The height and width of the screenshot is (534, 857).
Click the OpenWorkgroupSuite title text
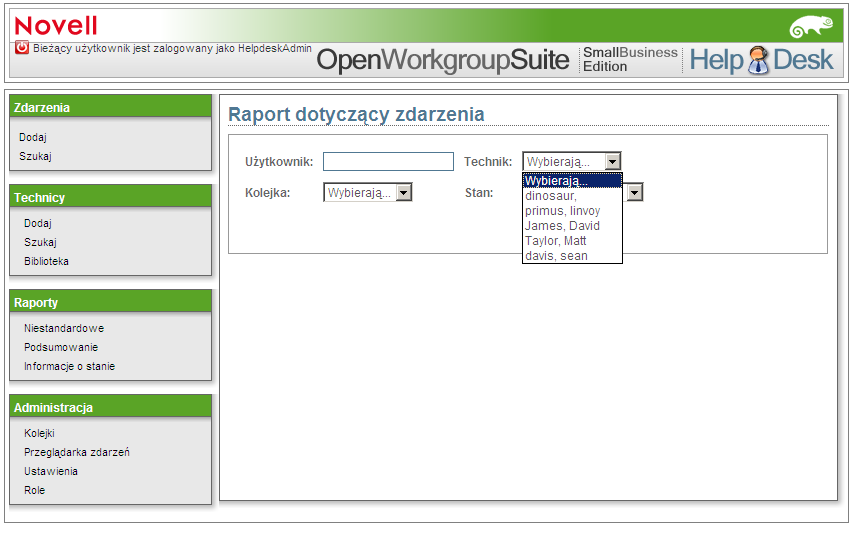[443, 60]
